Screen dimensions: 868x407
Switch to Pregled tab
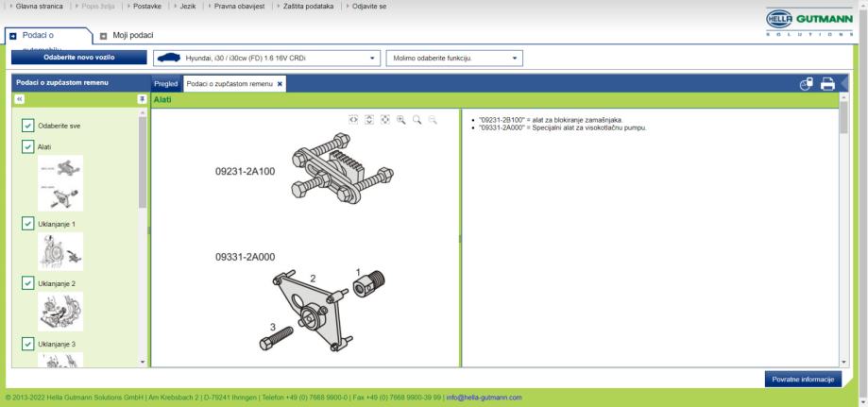[166, 84]
